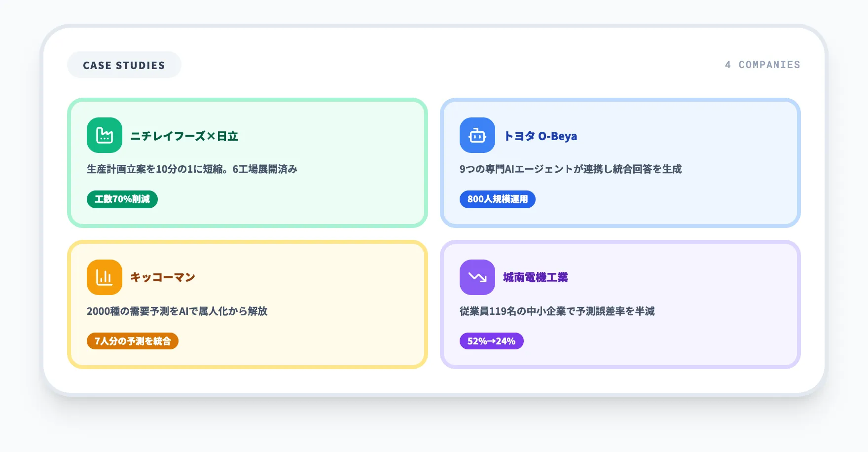This screenshot has width=868, height=452.
Task: Click the 4 COMPANIES counter text
Action: click(762, 64)
